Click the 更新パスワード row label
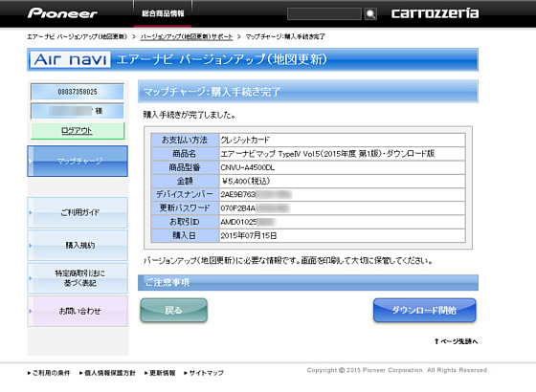 (185, 208)
